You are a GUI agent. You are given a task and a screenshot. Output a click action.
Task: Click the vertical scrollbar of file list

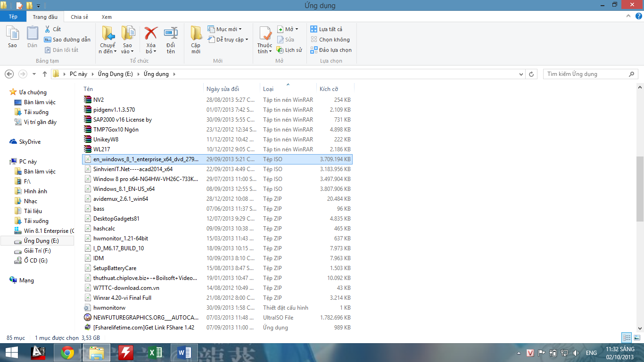(640, 189)
